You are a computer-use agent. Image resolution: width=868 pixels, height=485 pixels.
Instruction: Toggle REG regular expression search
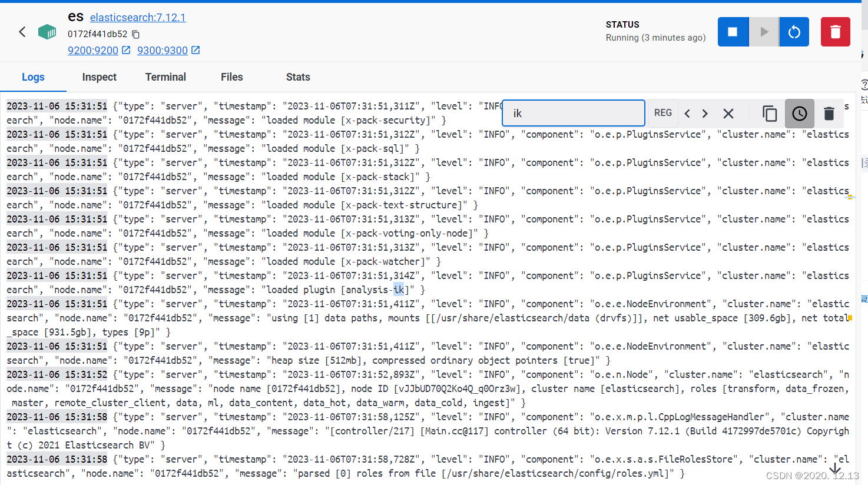[x=663, y=113]
